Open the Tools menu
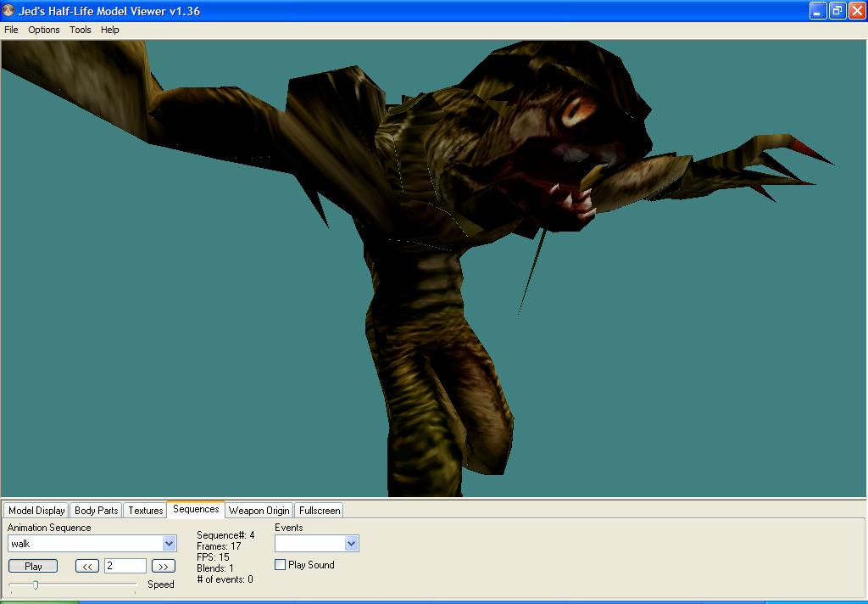868x604 pixels. (x=81, y=30)
